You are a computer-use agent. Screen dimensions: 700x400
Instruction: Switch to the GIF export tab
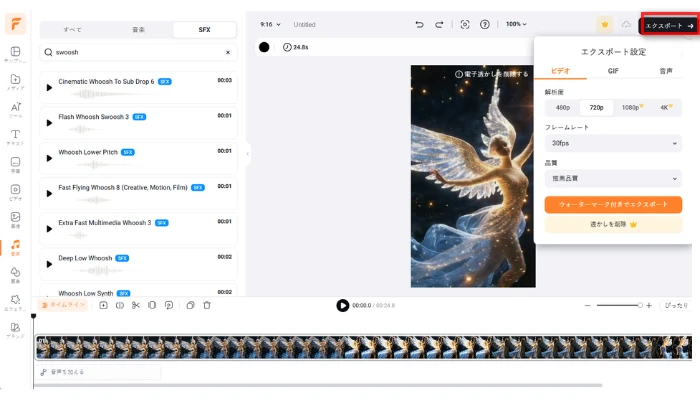pos(613,71)
